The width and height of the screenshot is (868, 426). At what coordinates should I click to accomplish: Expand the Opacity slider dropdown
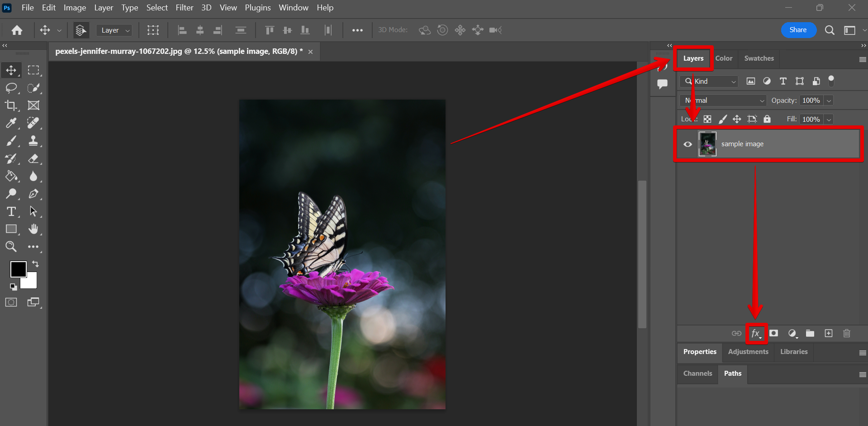click(x=829, y=101)
